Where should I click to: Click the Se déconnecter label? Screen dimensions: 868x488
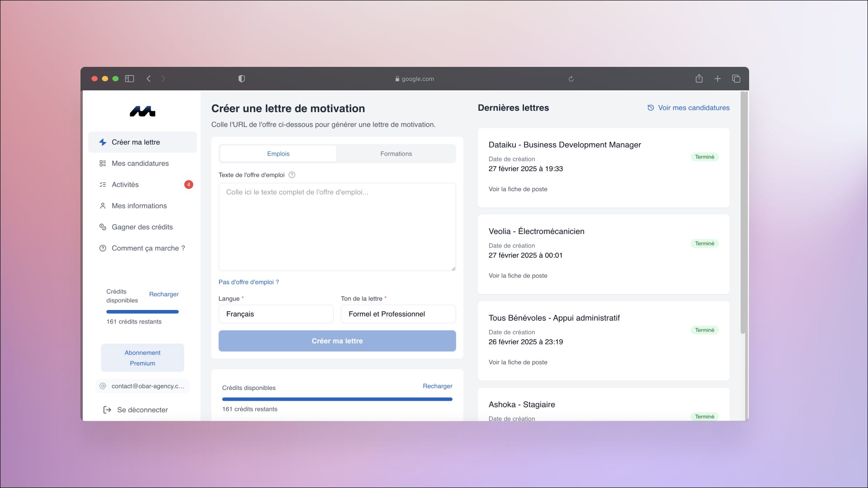pyautogui.click(x=142, y=410)
